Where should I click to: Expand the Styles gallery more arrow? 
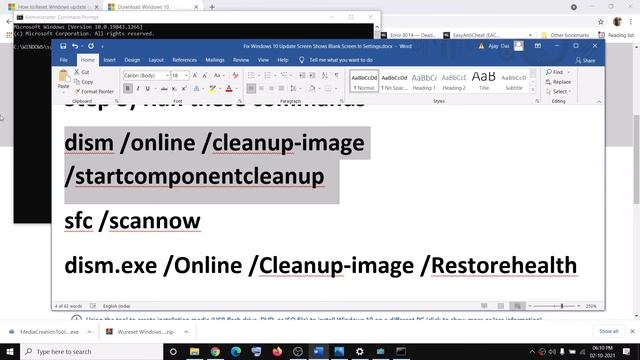coord(533,90)
